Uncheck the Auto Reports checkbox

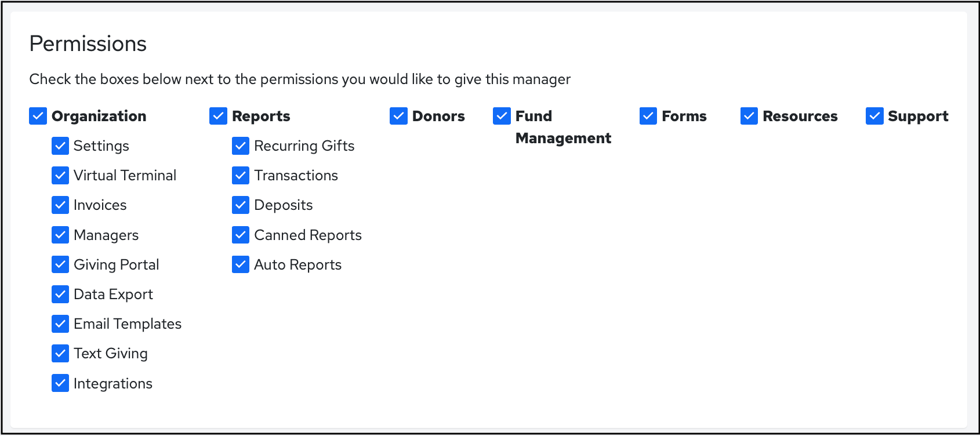[x=241, y=264]
